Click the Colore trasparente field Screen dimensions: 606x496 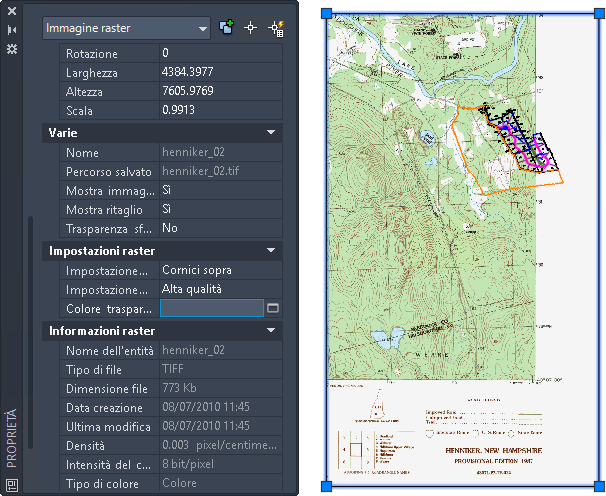point(212,308)
